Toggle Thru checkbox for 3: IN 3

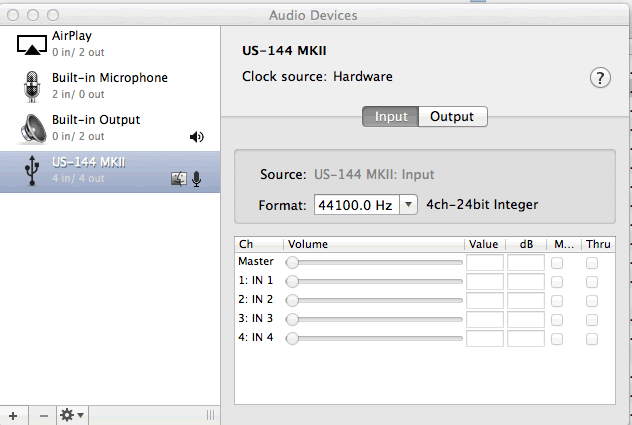click(x=592, y=320)
